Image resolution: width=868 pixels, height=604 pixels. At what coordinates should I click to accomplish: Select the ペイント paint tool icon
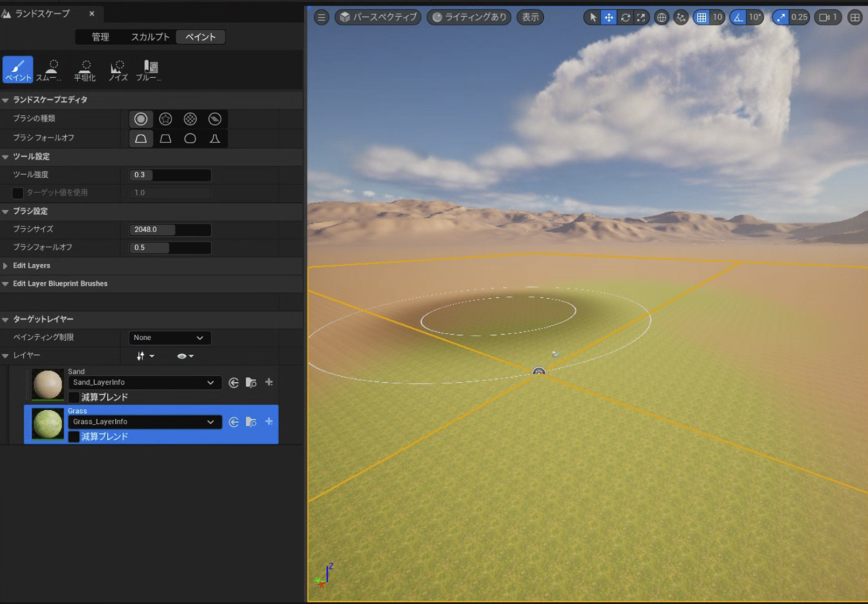(18, 70)
